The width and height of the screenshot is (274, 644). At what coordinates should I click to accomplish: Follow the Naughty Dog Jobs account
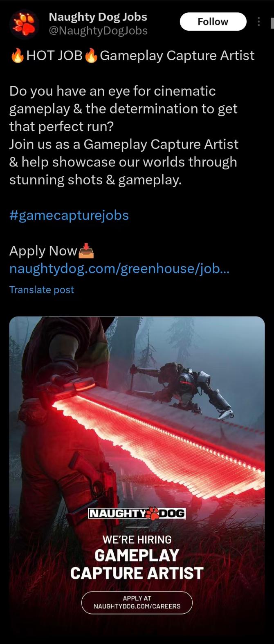(213, 22)
